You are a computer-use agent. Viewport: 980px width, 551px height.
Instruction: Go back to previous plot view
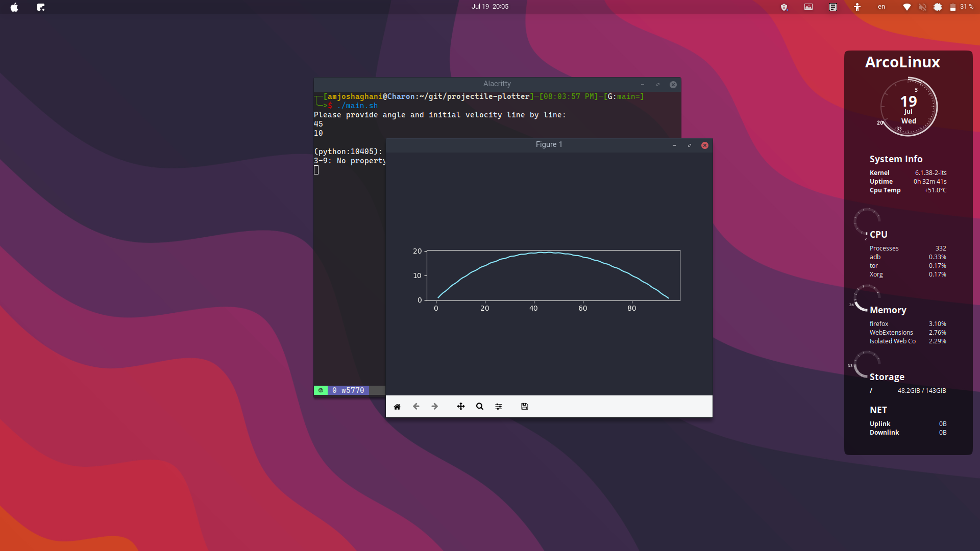coord(416,407)
